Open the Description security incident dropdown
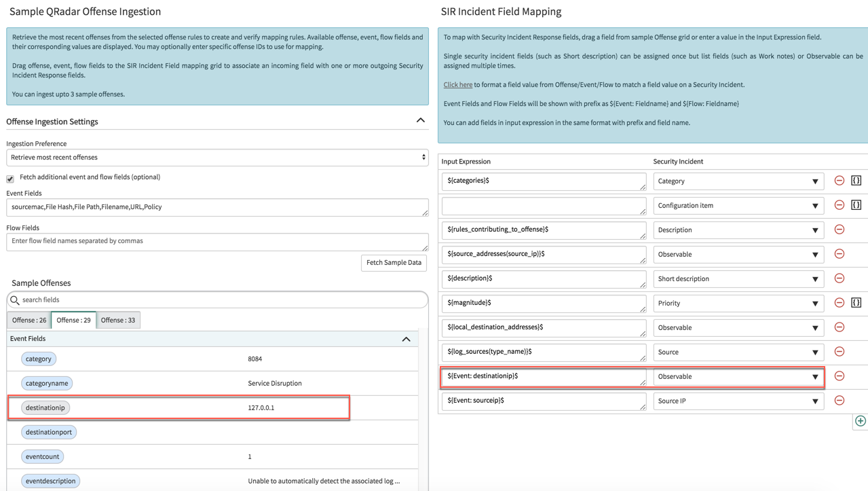This screenshot has width=868, height=491. click(738, 230)
